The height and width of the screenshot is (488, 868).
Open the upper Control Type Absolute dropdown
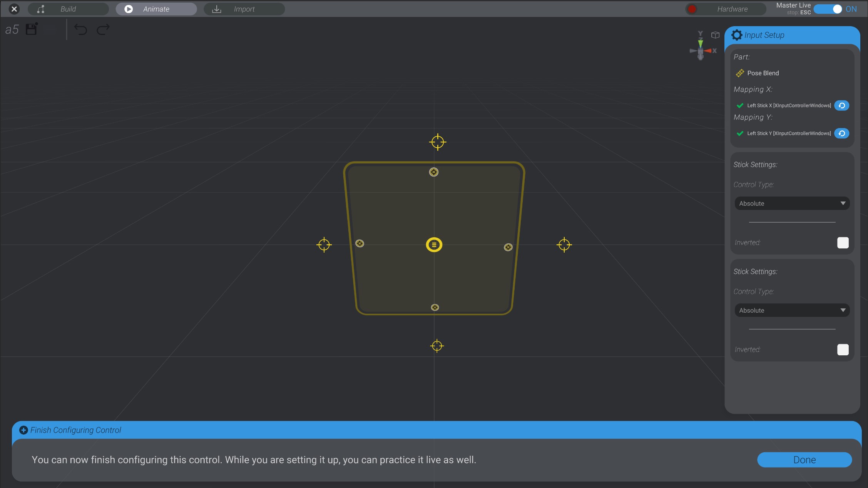(x=791, y=203)
